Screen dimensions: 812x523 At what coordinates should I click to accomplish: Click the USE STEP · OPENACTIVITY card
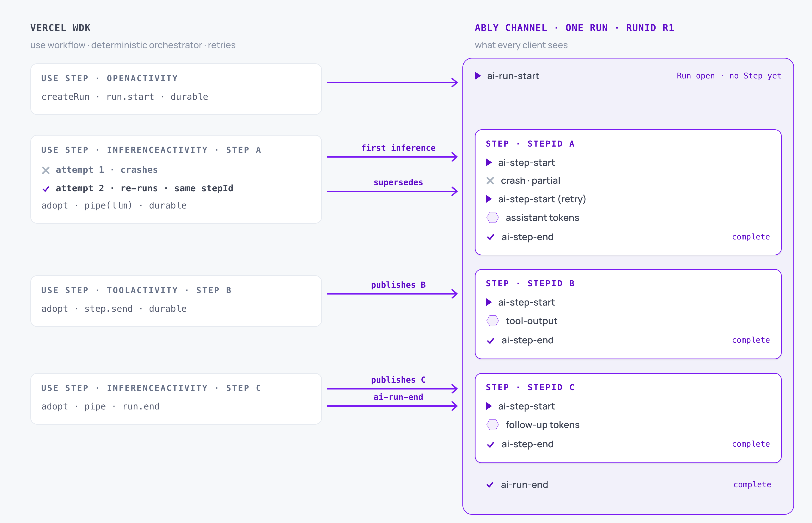click(176, 89)
